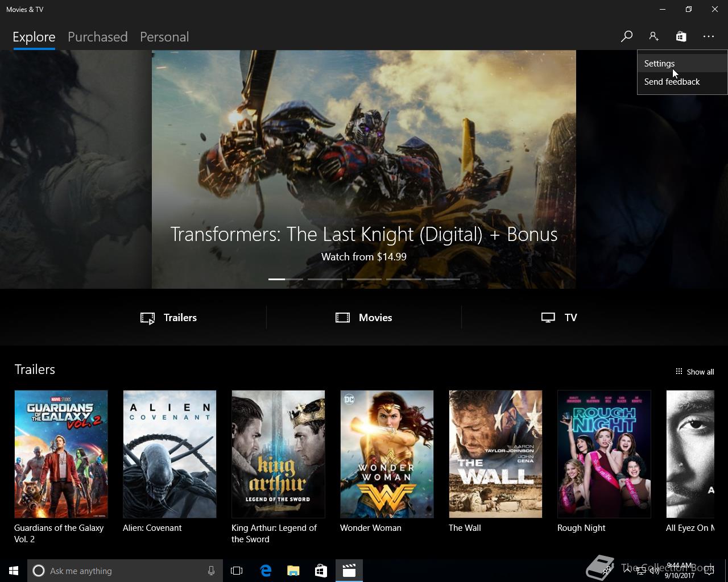728x582 pixels.
Task: Select the first carousel slide indicator
Action: click(x=286, y=279)
